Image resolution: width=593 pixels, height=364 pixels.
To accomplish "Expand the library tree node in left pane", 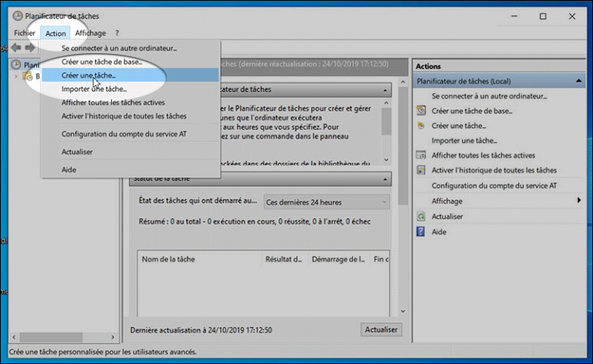I will point(15,76).
